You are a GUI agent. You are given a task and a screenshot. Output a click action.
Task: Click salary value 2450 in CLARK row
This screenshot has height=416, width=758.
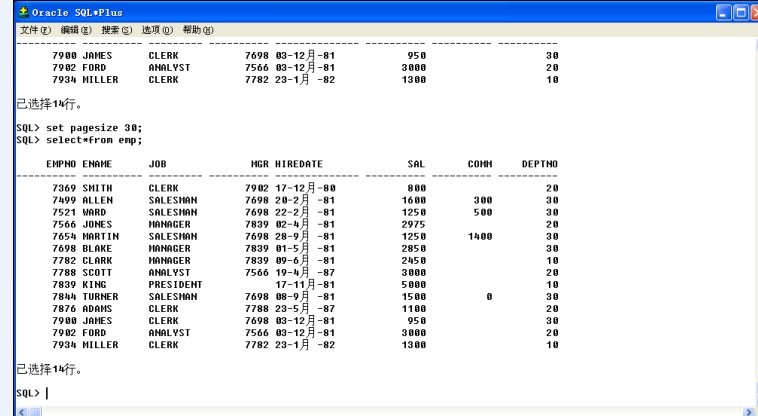click(x=414, y=260)
